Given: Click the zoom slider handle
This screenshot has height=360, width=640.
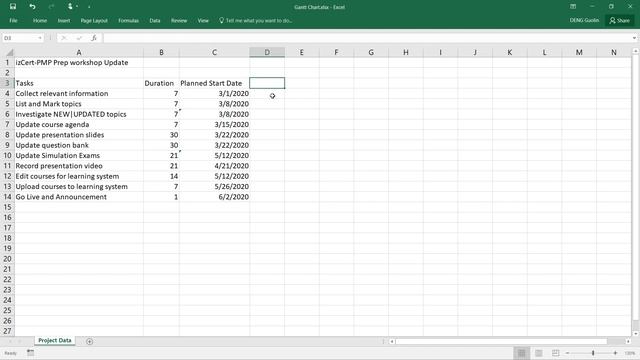Looking at the screenshot, I should 593,353.
